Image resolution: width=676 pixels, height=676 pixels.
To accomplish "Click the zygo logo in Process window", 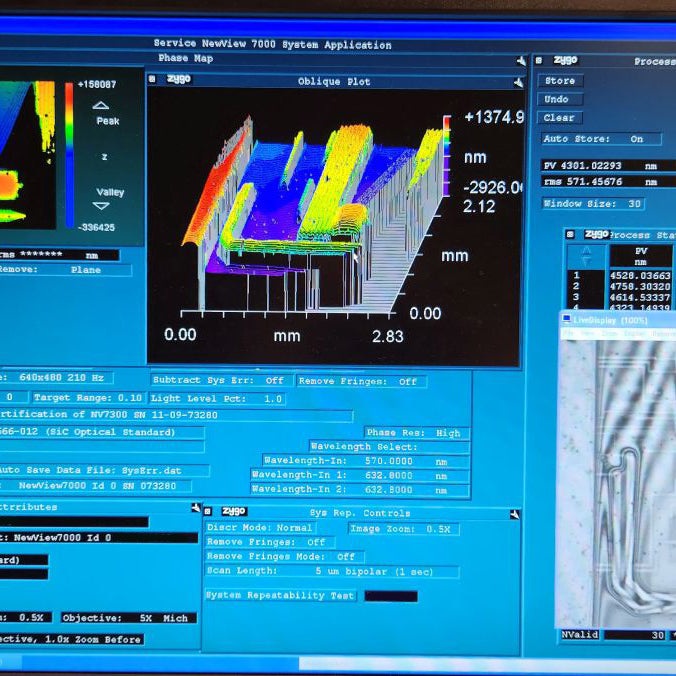I will (x=566, y=60).
